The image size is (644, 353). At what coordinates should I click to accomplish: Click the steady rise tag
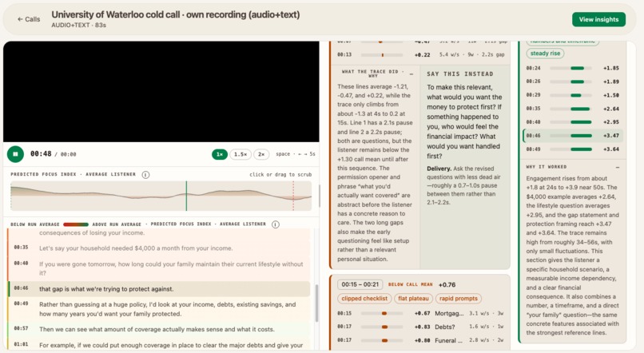545,54
